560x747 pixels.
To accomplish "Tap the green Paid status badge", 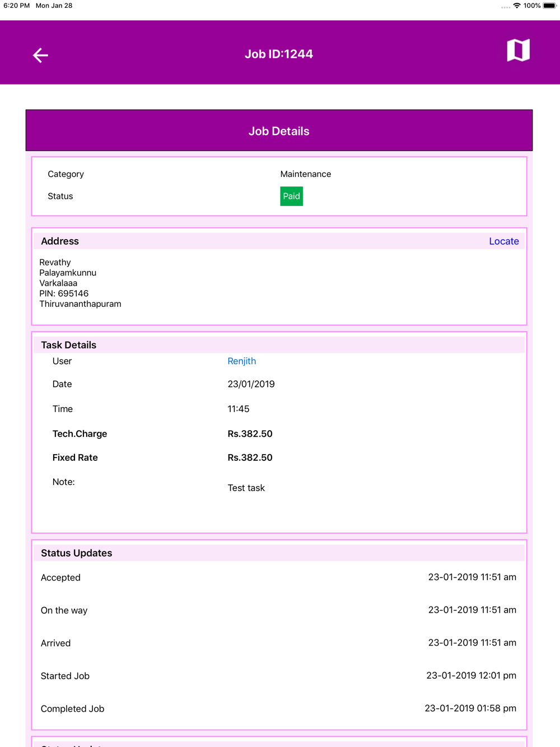I will [291, 197].
